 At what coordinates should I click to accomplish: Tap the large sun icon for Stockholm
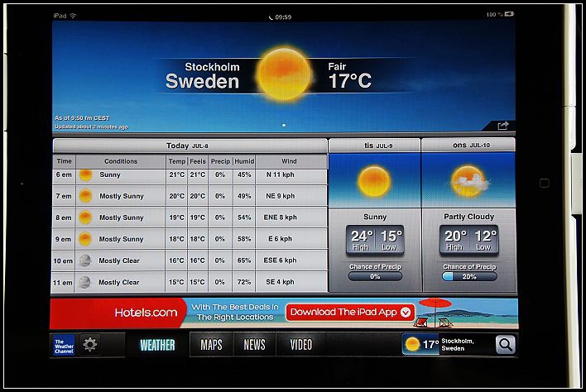click(284, 74)
